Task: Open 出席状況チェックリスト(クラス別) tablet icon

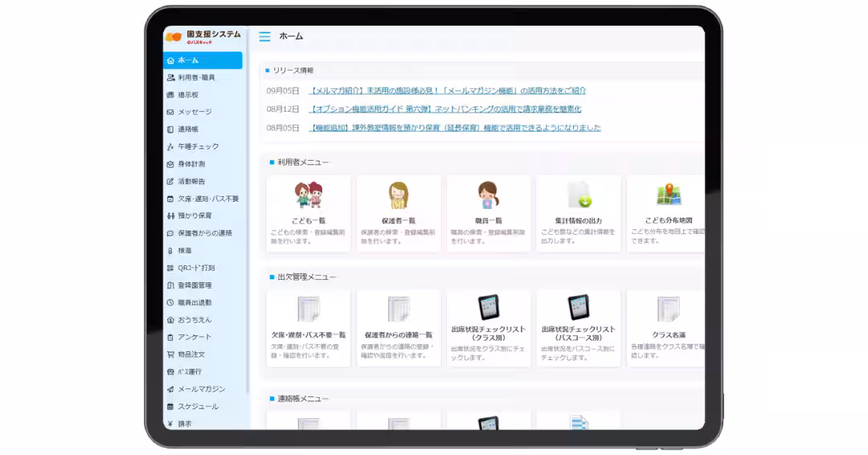Action: click(x=489, y=307)
